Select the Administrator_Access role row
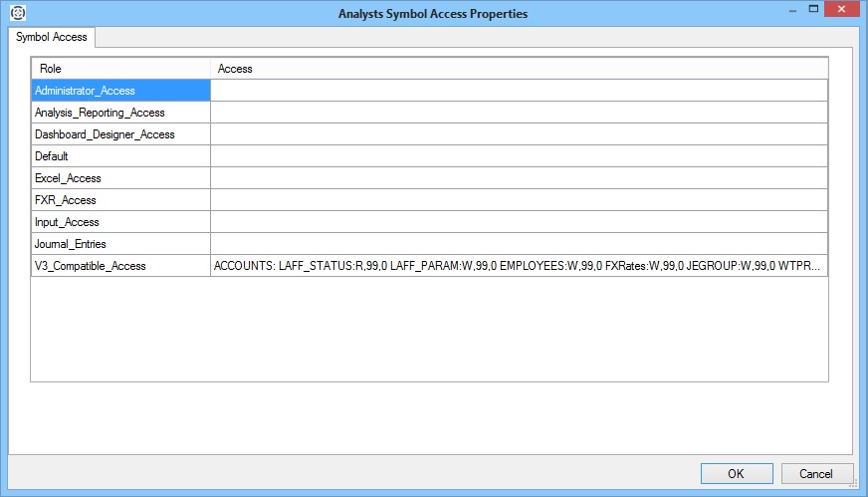Image resolution: width=868 pixels, height=497 pixels. 120,91
